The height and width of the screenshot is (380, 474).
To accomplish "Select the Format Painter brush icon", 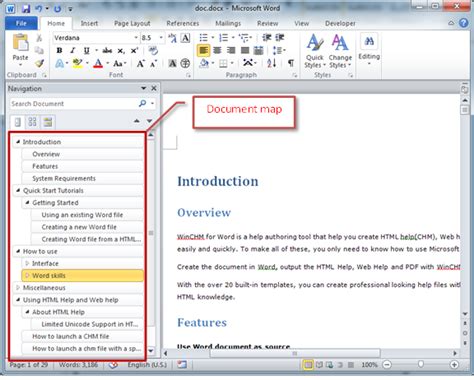I will coord(39,63).
